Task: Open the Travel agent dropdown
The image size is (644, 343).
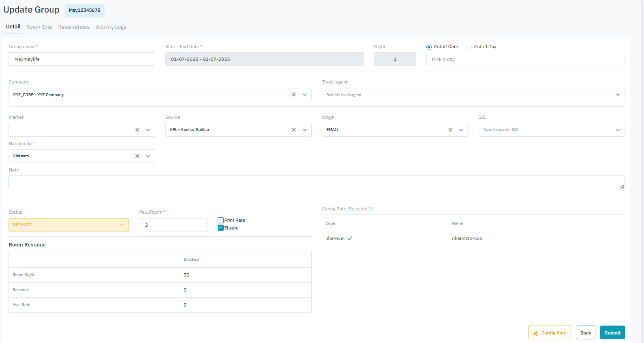Action: pos(473,95)
